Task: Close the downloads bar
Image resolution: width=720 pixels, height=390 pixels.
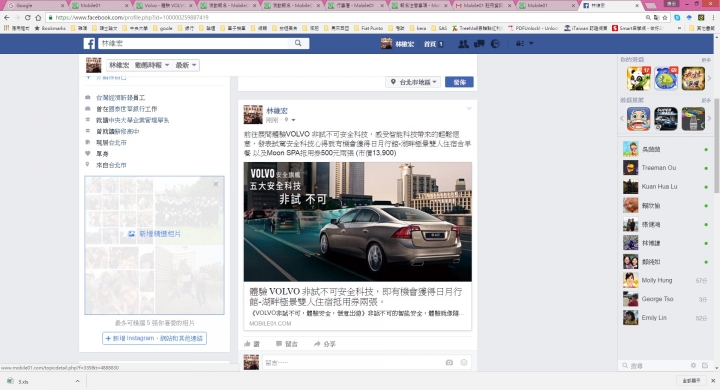Action: click(x=713, y=381)
